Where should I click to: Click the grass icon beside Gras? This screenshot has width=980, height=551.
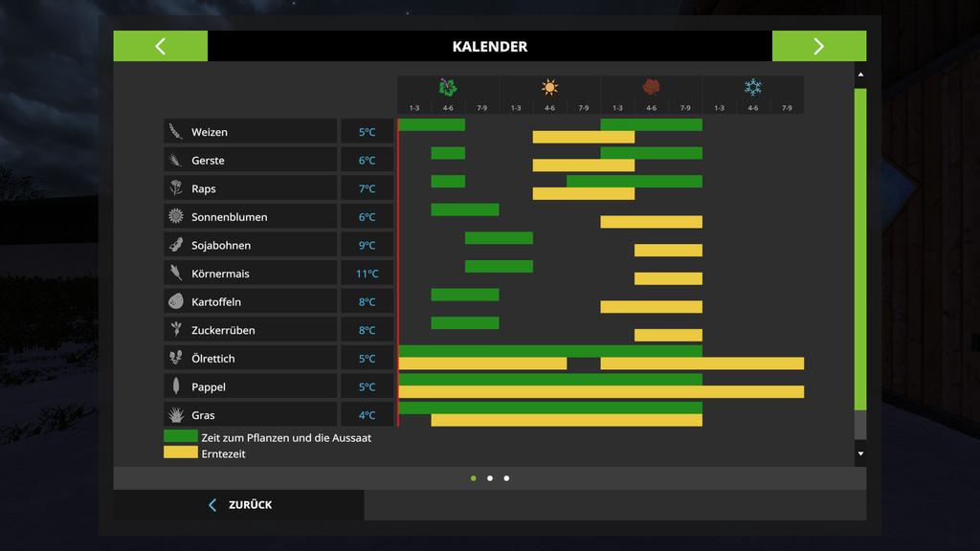pyautogui.click(x=176, y=415)
